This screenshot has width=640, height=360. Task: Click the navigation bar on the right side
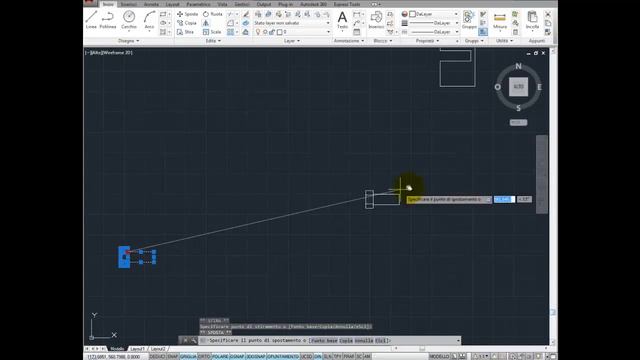[x=542, y=174]
